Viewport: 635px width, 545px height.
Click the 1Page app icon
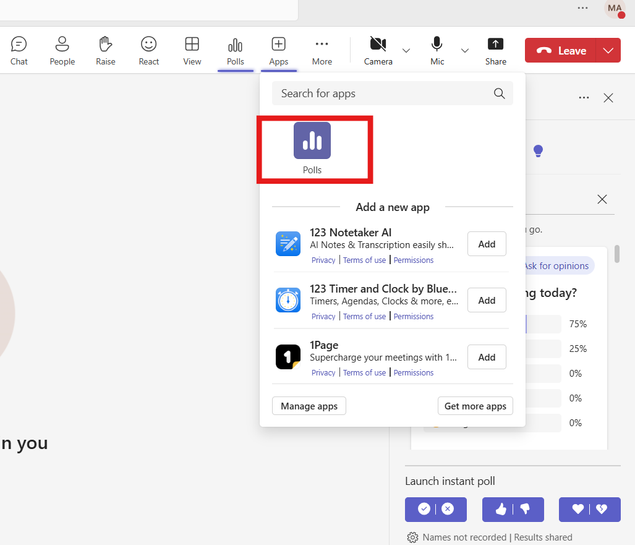pos(288,357)
